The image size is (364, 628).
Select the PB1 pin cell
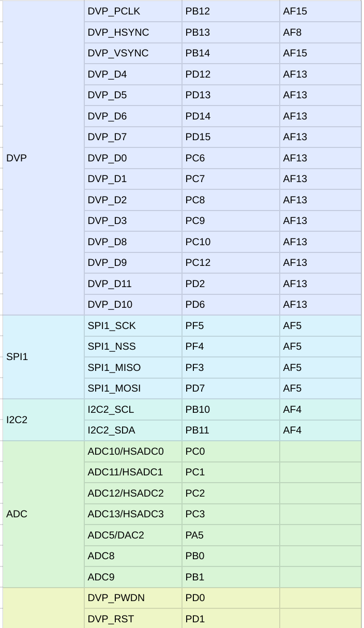point(231,577)
